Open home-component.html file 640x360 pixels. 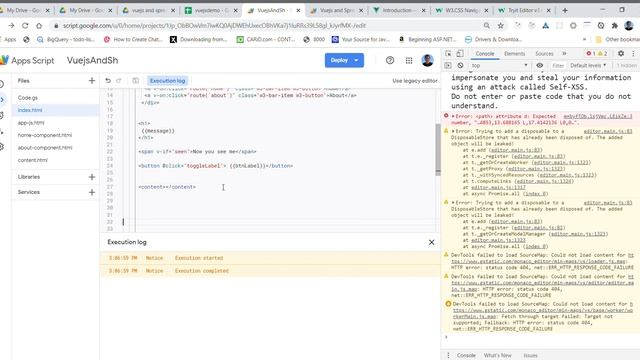click(x=45, y=135)
